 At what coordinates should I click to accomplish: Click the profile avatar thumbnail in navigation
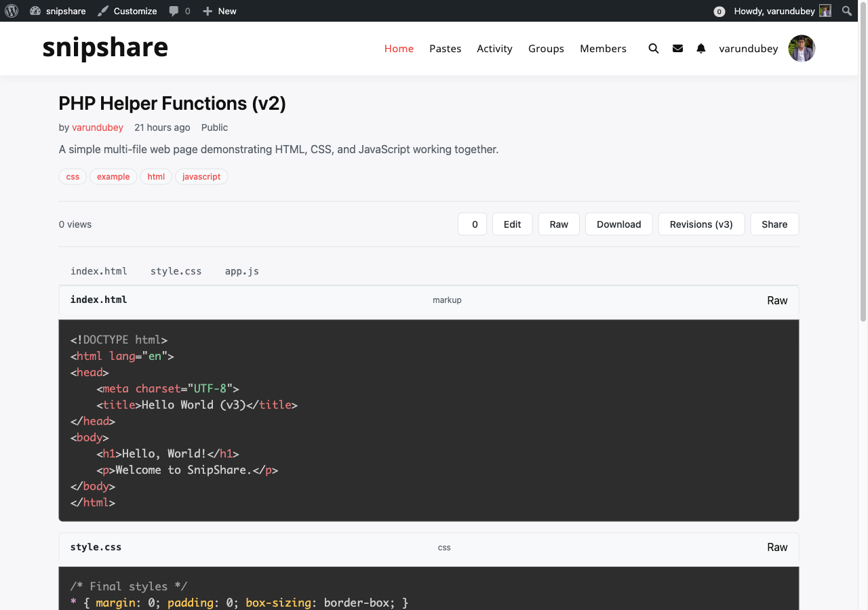(x=802, y=48)
